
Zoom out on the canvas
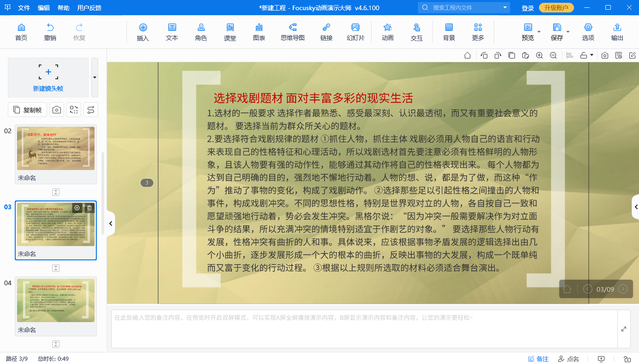pos(553,55)
